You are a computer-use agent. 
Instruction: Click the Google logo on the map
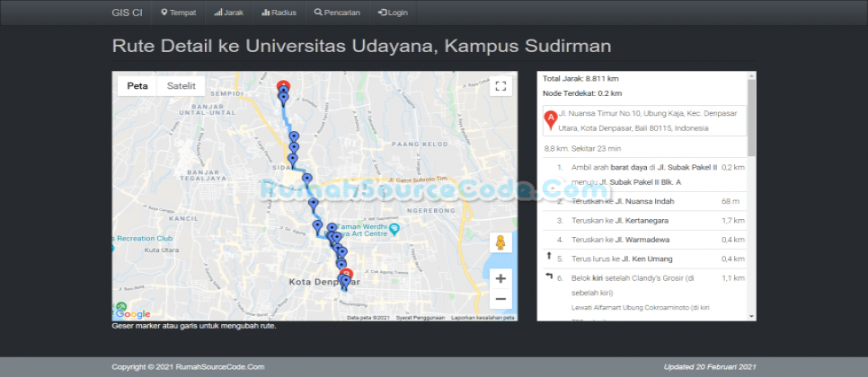133,314
